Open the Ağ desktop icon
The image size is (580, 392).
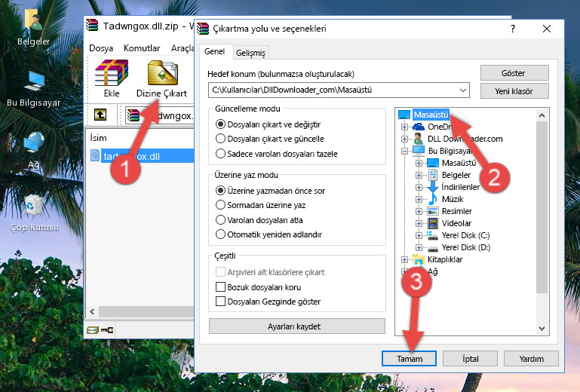point(33,150)
